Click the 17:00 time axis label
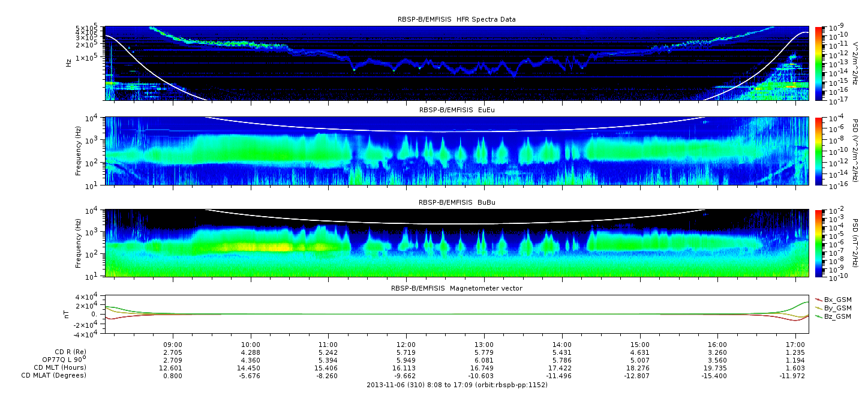The width and height of the screenshot is (868, 395). [795, 346]
